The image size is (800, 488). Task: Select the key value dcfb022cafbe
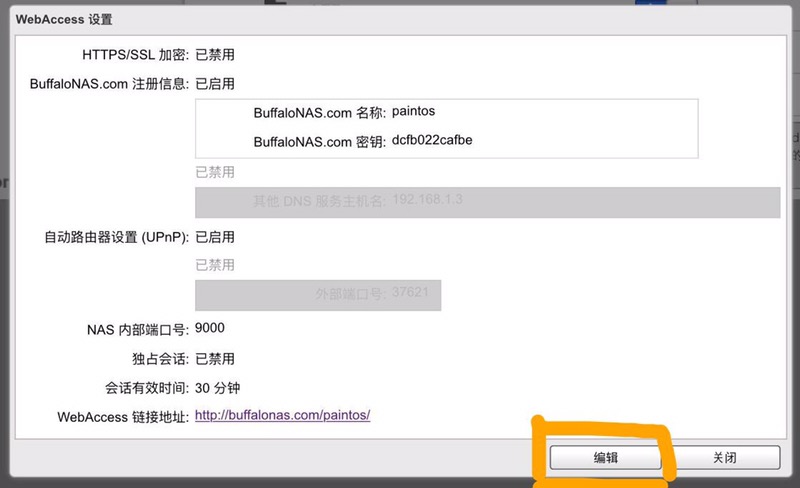tap(432, 140)
